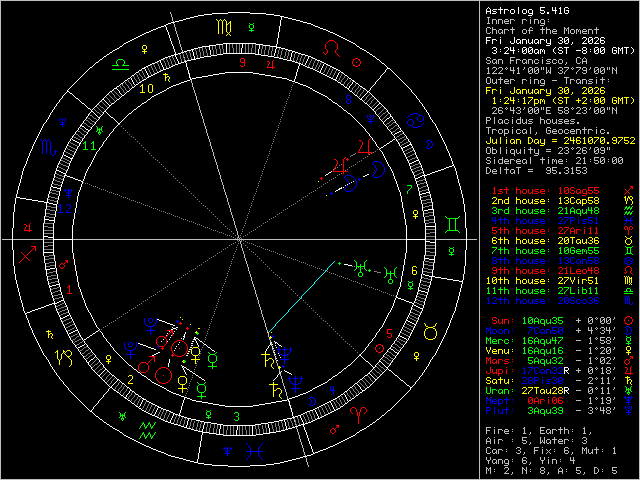Click the house number 10 on the wheel
The width and height of the screenshot is (640, 480).
(x=147, y=88)
